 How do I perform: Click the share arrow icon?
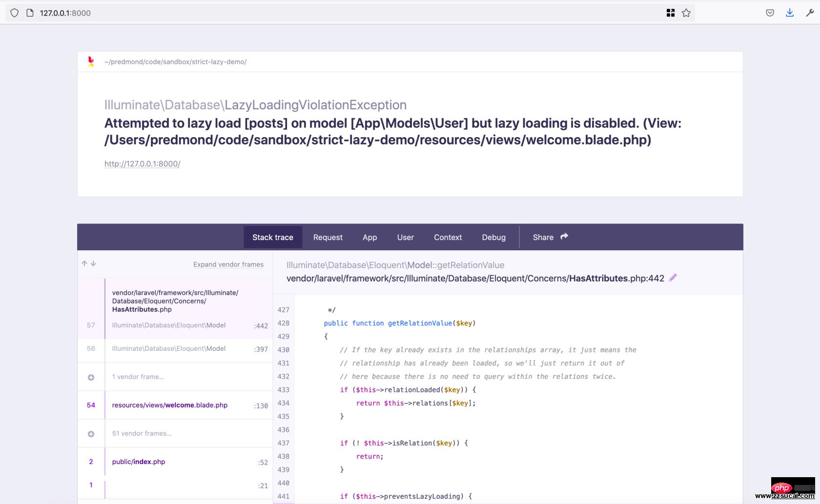[564, 237]
